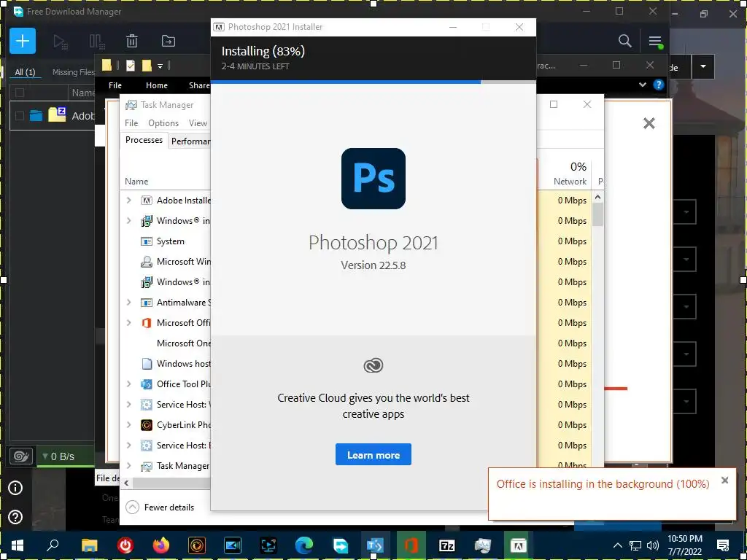This screenshot has width=747, height=560.
Task: Expand the Office Tool Plus process row
Action: (x=128, y=384)
